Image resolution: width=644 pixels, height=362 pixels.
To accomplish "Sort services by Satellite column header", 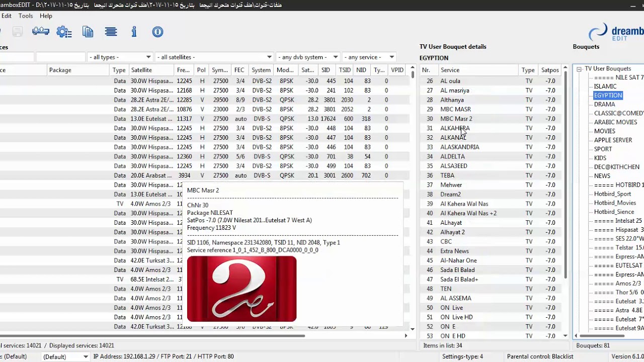I will tap(151, 70).
